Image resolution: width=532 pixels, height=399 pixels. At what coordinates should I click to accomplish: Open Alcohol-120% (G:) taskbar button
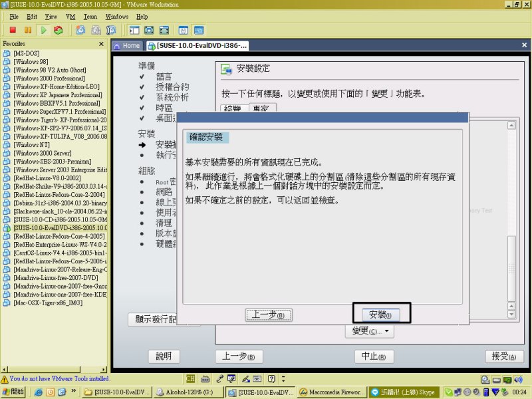(x=188, y=392)
